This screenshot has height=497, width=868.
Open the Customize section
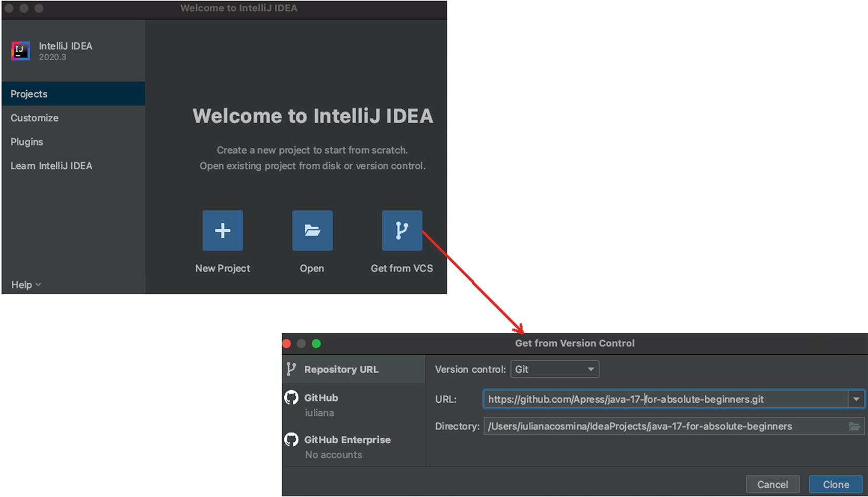(x=34, y=118)
